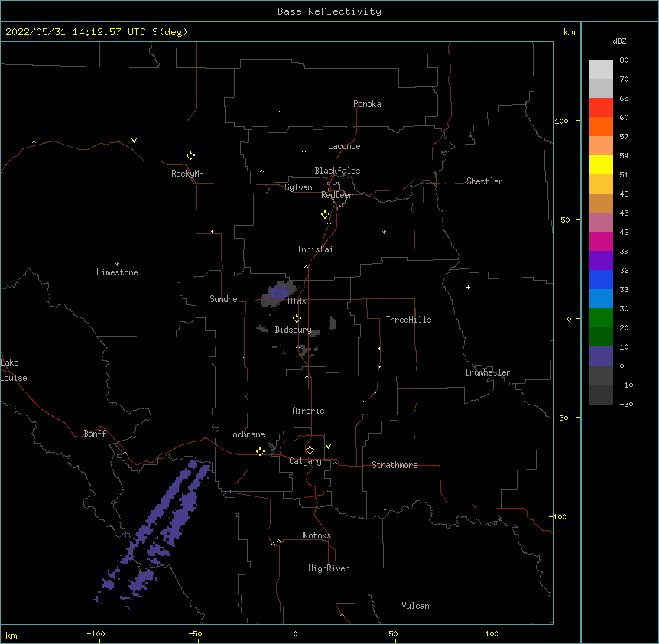Click the Strathmore label

click(394, 465)
